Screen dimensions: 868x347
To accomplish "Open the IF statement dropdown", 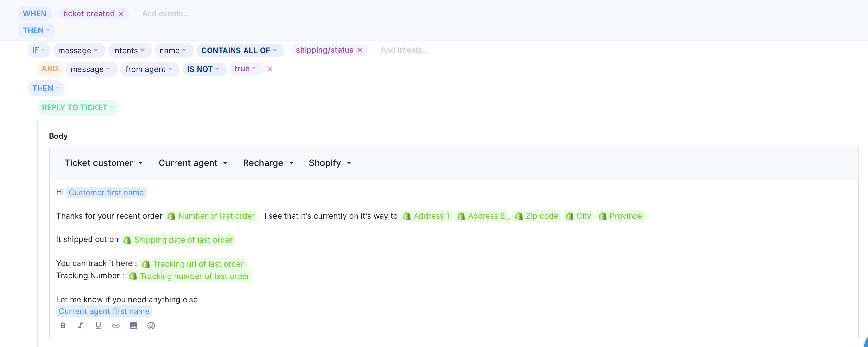I will [38, 50].
